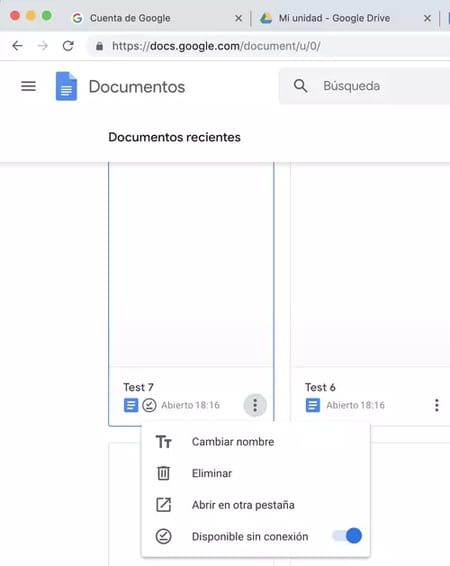Collapse the three-dot menu for Test 7
The width and height of the screenshot is (450, 566).
[x=255, y=405]
